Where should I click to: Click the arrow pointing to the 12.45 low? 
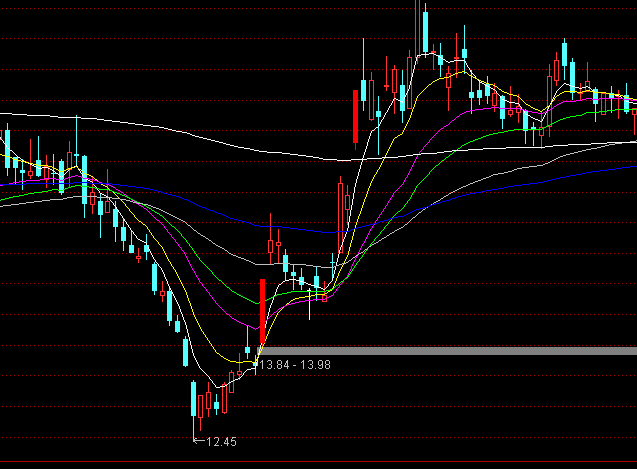197,440
